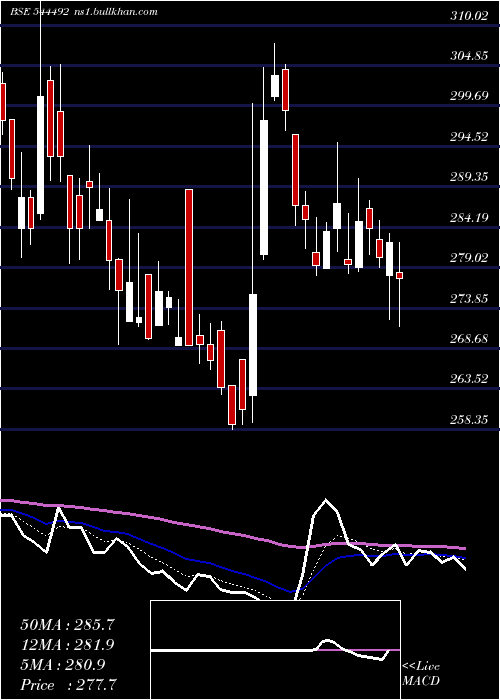The image size is (500, 700).
Task: Select the 304.85 price axis label
Action: pos(469,56)
